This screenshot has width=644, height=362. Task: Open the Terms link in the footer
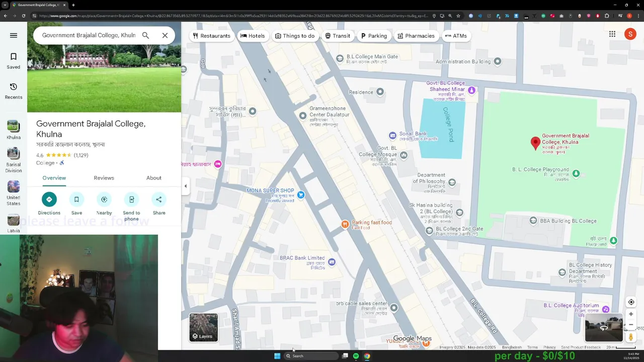[x=532, y=347]
